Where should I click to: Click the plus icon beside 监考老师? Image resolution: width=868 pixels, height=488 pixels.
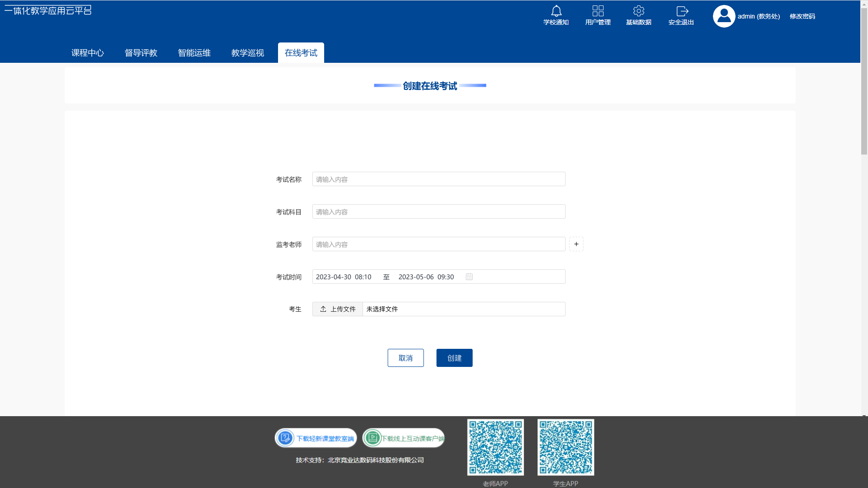576,244
